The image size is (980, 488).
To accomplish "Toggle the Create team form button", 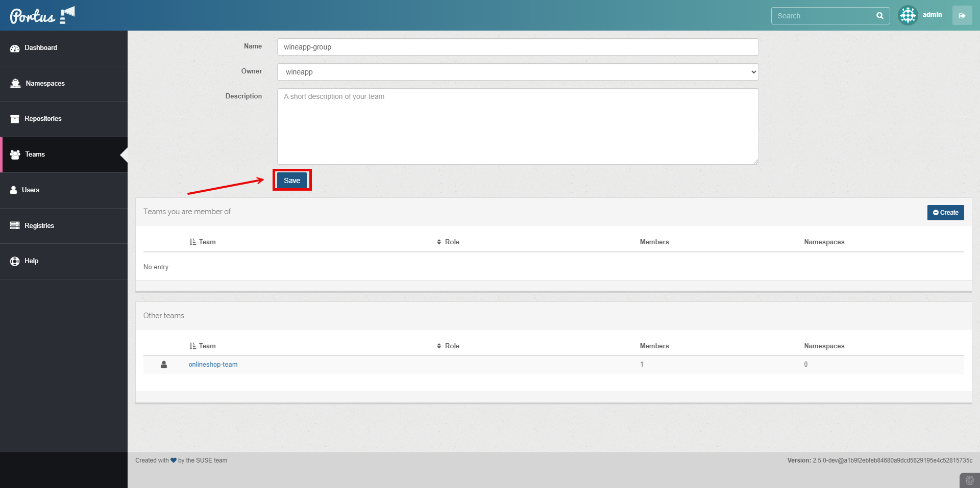I will pyautogui.click(x=945, y=213).
